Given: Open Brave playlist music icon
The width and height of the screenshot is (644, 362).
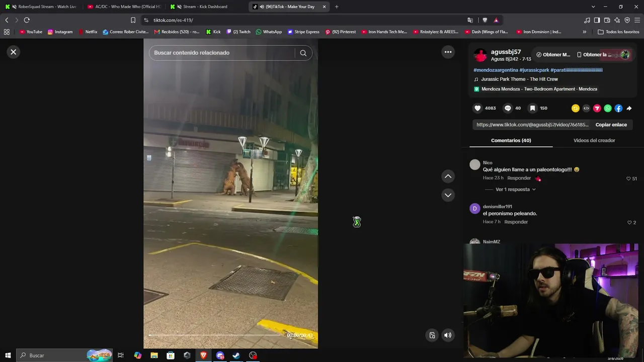Looking at the screenshot, I should pos(587,20).
